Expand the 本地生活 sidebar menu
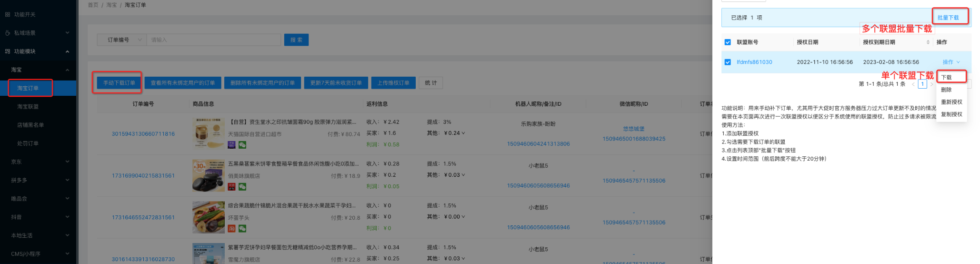Image resolution: width=980 pixels, height=264 pixels. coord(67,235)
